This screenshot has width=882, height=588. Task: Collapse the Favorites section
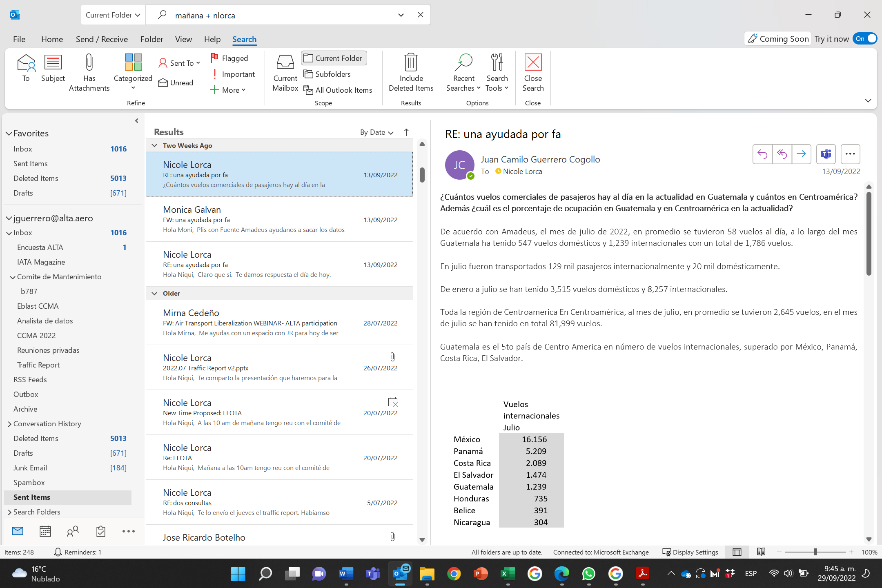tap(9, 134)
